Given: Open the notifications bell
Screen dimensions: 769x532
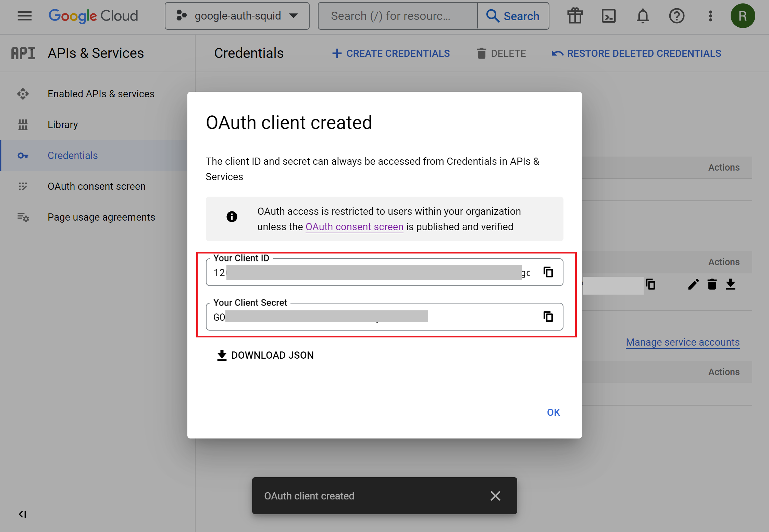Looking at the screenshot, I should (643, 16).
